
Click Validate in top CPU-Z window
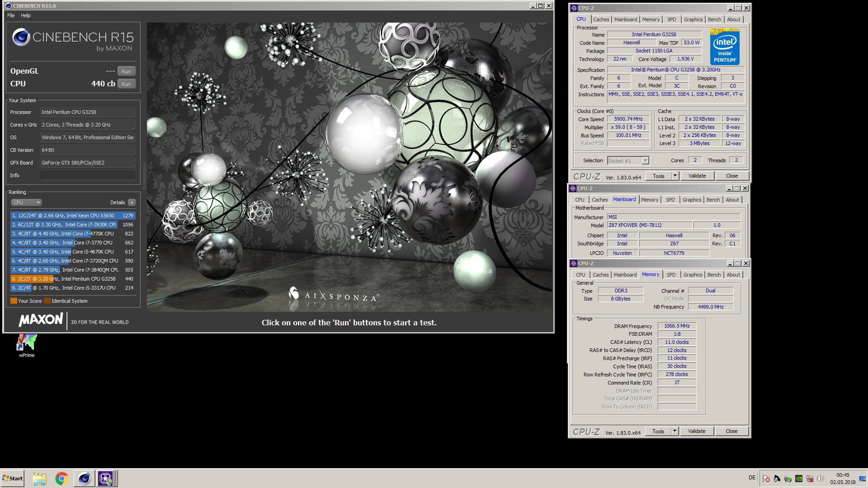(x=697, y=176)
